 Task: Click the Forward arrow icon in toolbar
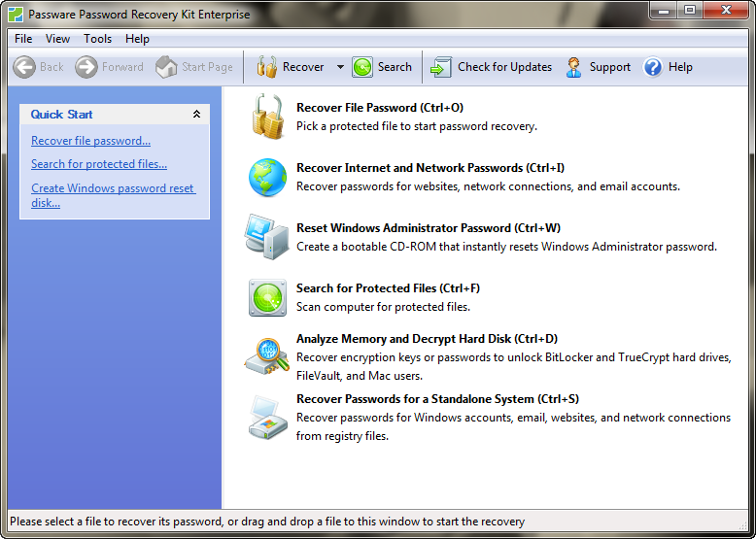point(86,67)
